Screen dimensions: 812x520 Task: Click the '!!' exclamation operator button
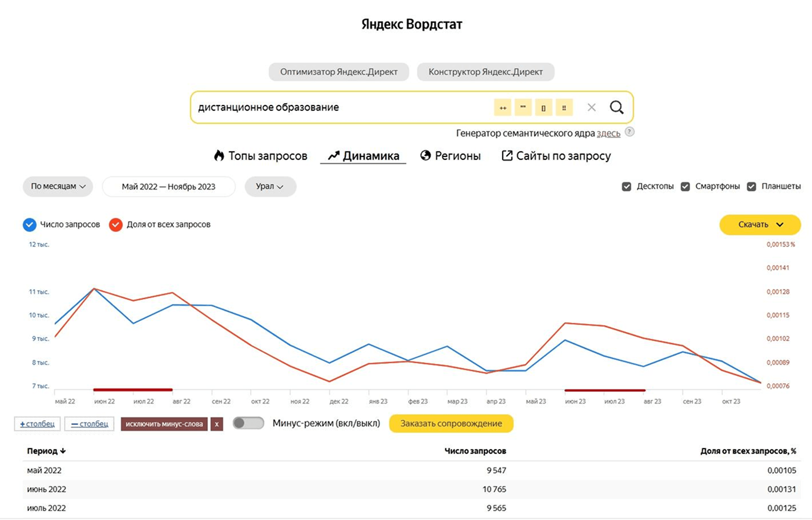pyautogui.click(x=564, y=107)
